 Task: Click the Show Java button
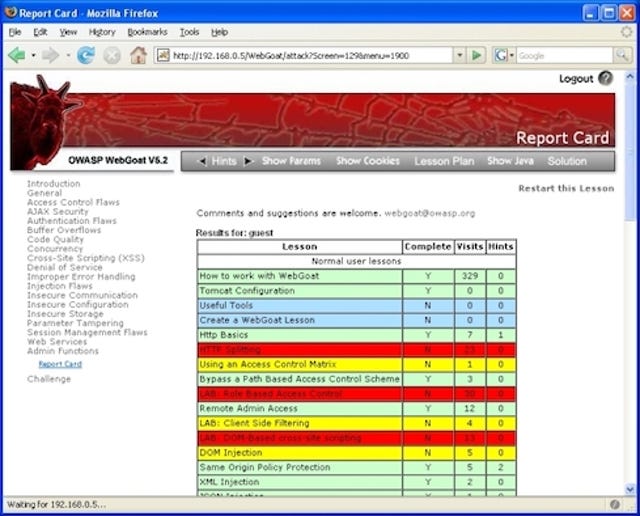(x=510, y=161)
